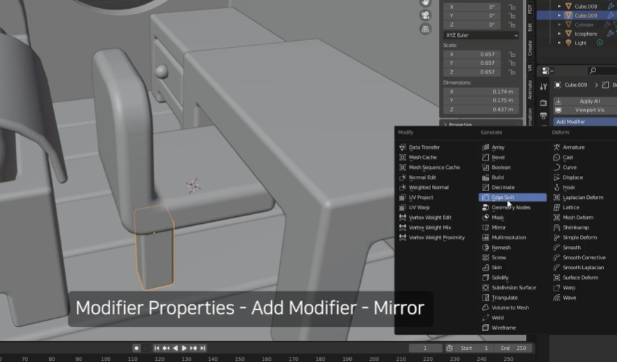The height and width of the screenshot is (362, 617).
Task: Select Subdivision Surface modifier
Action: (x=513, y=288)
